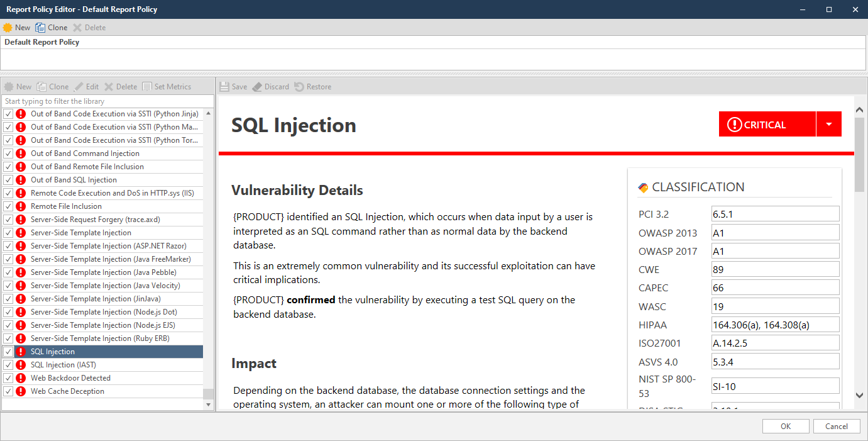The image size is (868, 441).
Task: Click the content pane scroll-up arrow
Action: 860,110
